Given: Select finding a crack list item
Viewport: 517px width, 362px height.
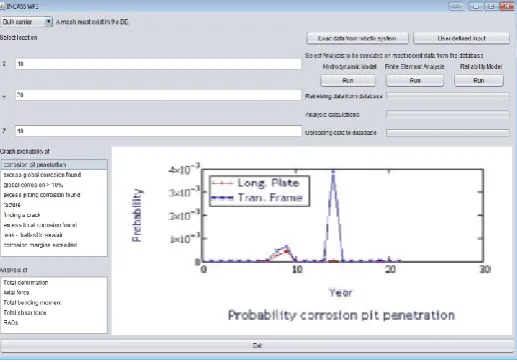Looking at the screenshot, I should click(x=54, y=215).
